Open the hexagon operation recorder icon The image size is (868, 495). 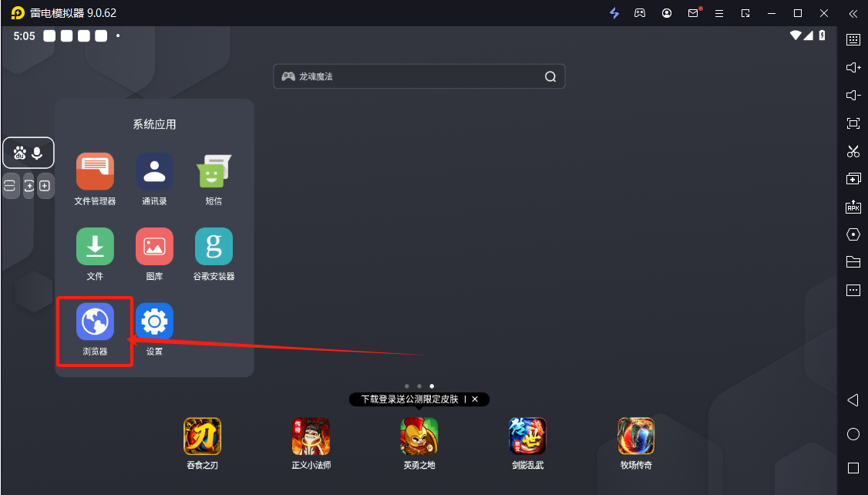(x=853, y=234)
